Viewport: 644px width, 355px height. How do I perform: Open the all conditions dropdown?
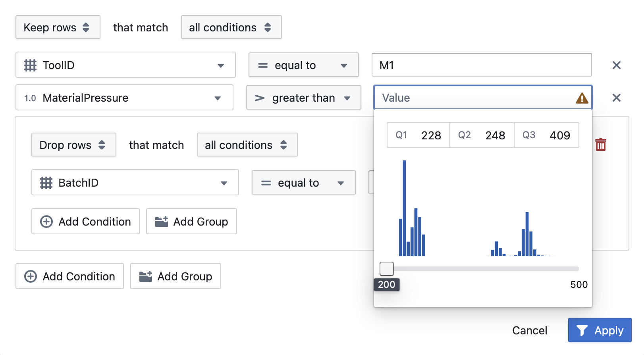tap(231, 27)
